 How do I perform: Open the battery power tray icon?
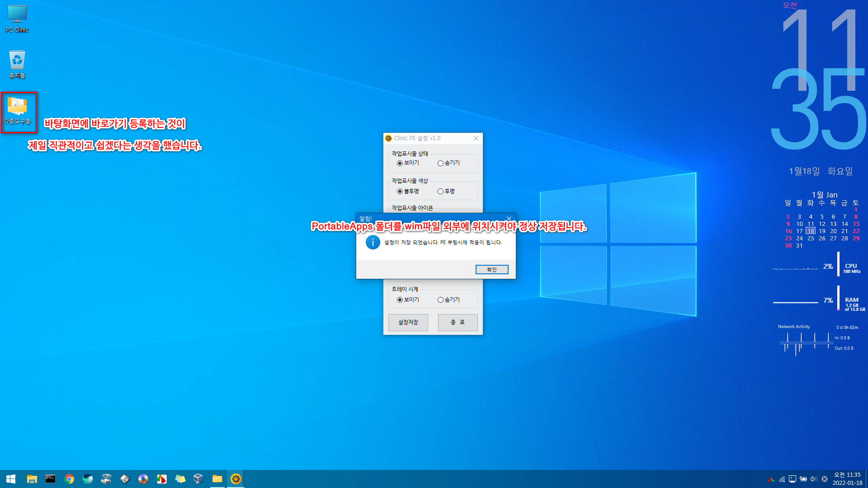click(803, 479)
